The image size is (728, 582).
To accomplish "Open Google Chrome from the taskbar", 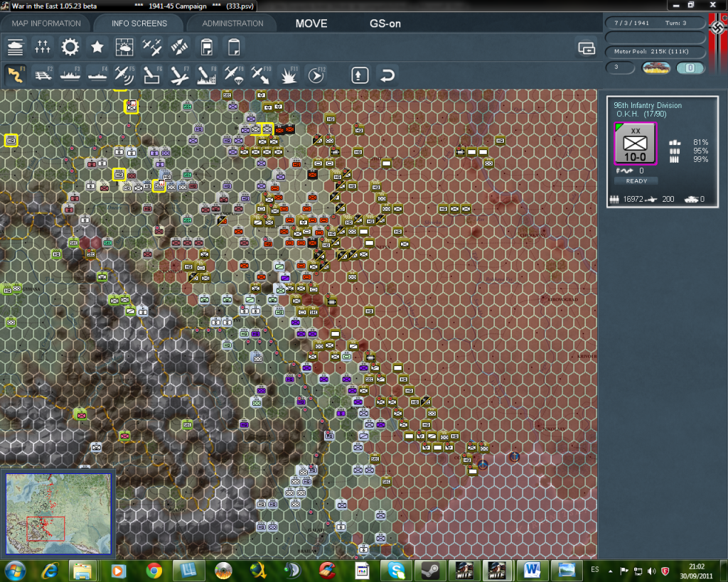I will click(x=154, y=571).
